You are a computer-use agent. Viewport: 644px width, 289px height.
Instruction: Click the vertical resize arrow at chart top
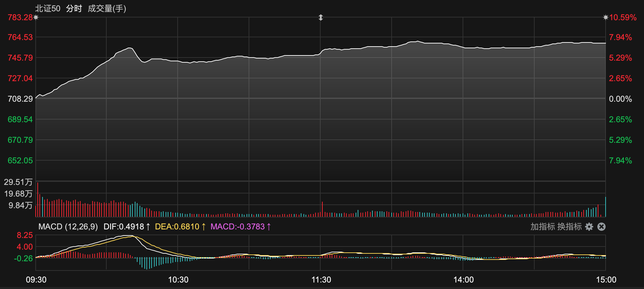coord(321,17)
